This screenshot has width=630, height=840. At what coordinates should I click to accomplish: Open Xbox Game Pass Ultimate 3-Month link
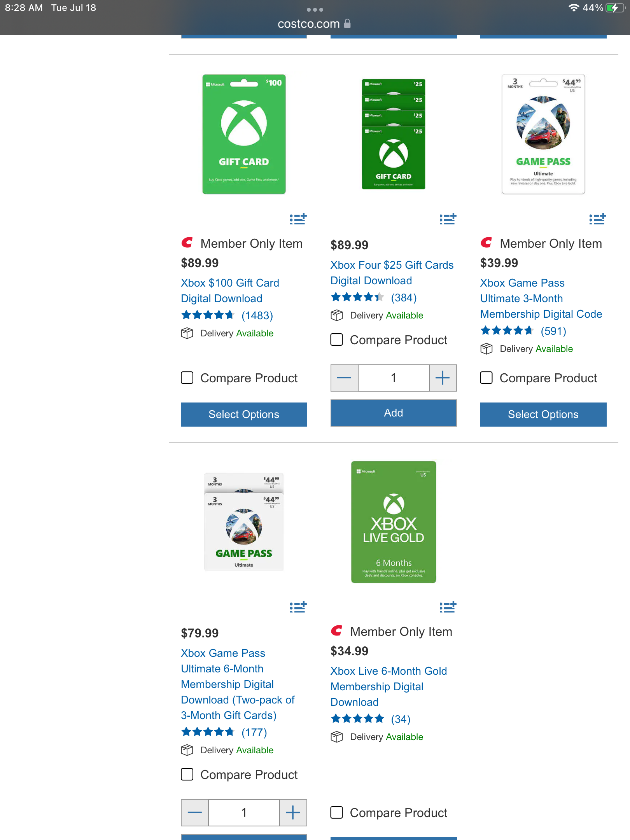click(x=541, y=298)
